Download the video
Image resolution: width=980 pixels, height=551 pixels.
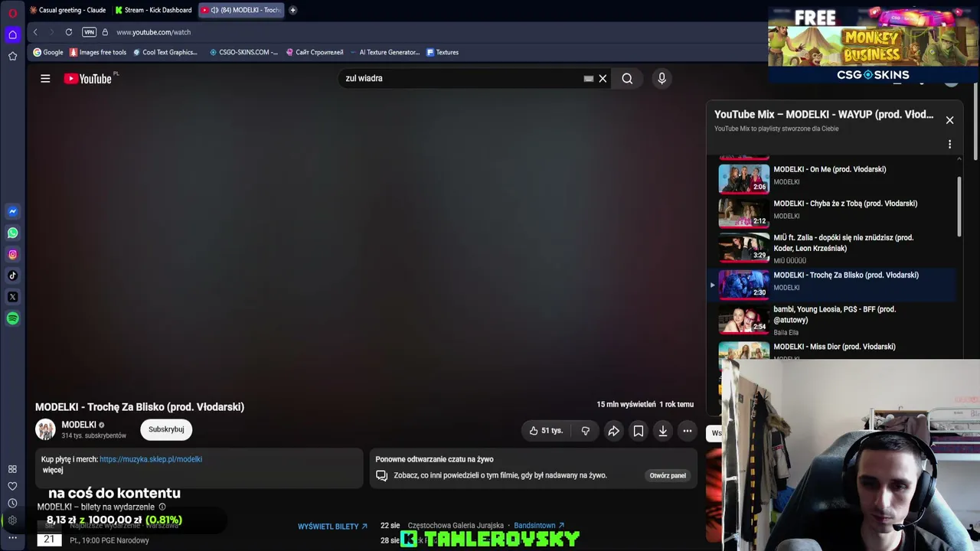tap(663, 431)
